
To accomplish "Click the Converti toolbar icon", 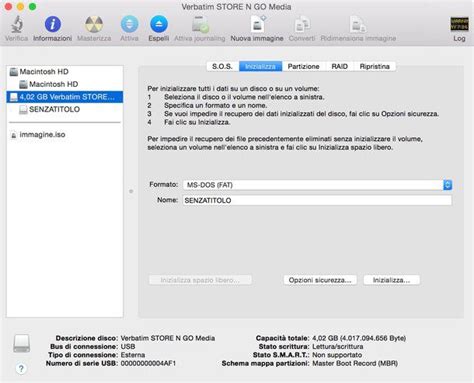I will (302, 24).
